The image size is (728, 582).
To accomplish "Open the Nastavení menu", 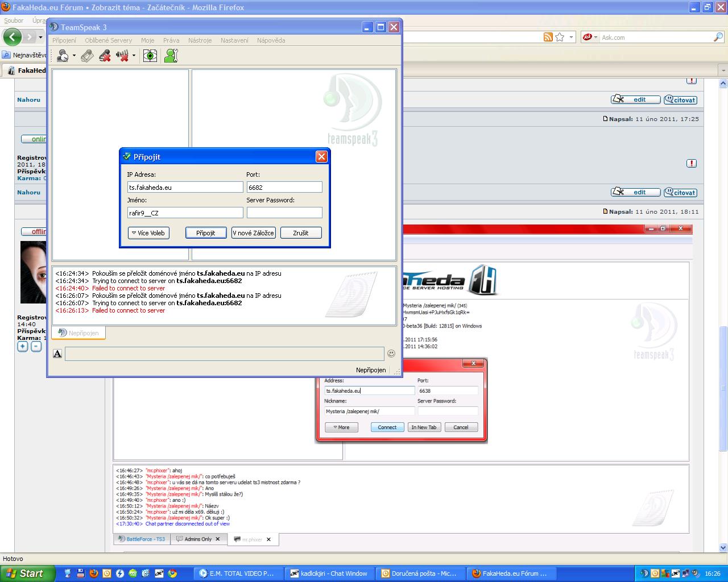I will point(234,40).
